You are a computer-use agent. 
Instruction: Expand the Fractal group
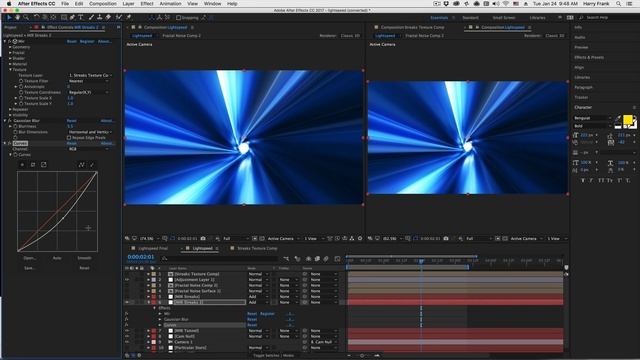tap(10, 53)
